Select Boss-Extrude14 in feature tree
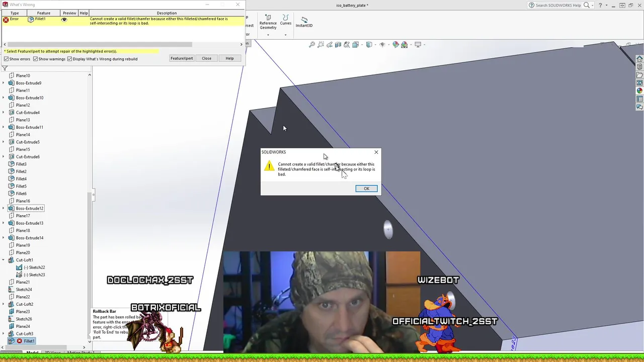 26,238
